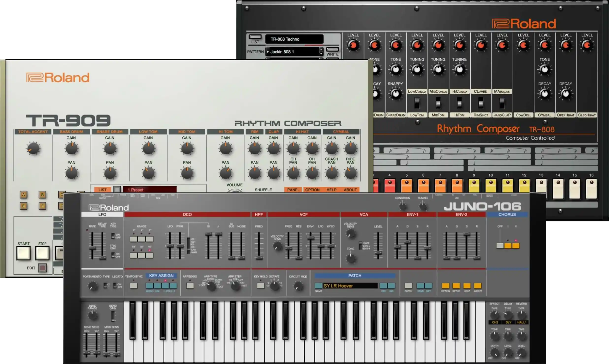
Task: Step pattern down with the arrow
Action: 321,54
